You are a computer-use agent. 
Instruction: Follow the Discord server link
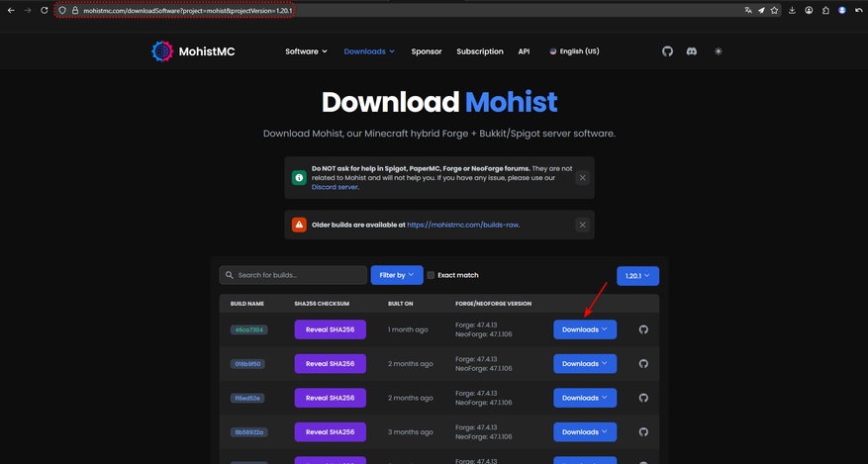(x=335, y=187)
